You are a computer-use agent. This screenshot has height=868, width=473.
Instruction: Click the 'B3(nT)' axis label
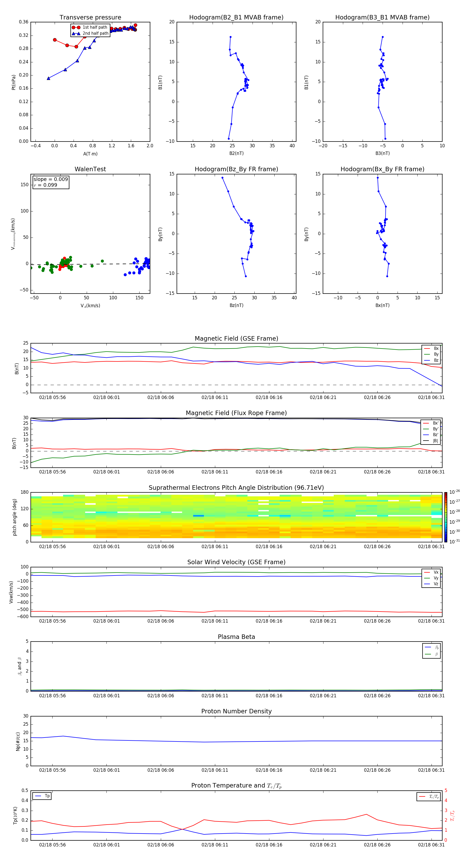pos(382,153)
